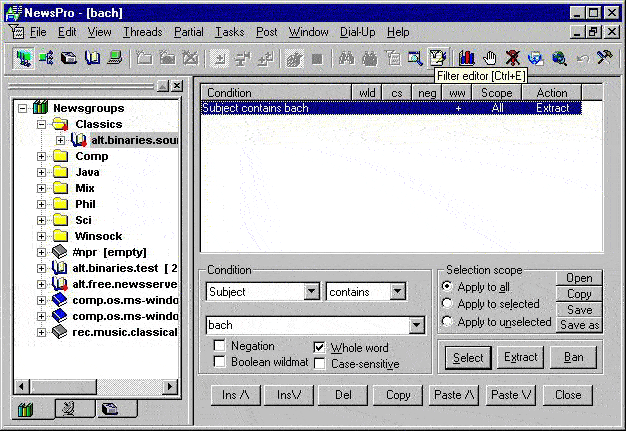Expand the rec.music.classical newsgroup
Viewport: 626px width, 431px height.
42,332
